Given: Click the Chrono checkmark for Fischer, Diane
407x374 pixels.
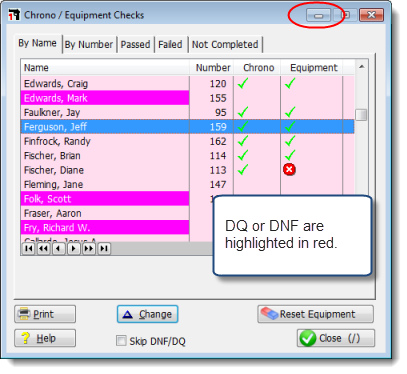Looking at the screenshot, I should (243, 169).
